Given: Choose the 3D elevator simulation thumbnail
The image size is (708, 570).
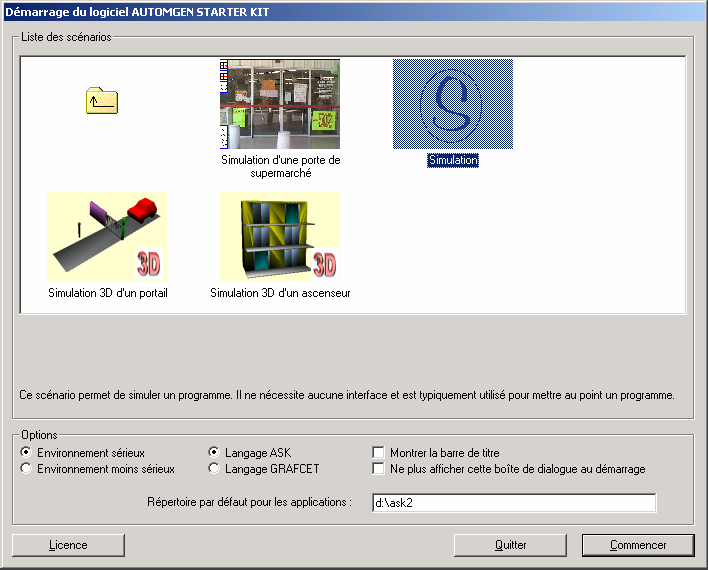Looking at the screenshot, I should coord(280,237).
